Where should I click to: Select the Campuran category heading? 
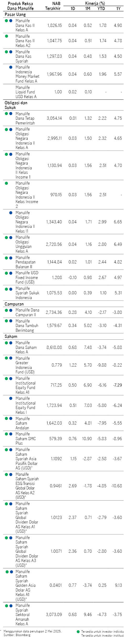pos(14,304)
